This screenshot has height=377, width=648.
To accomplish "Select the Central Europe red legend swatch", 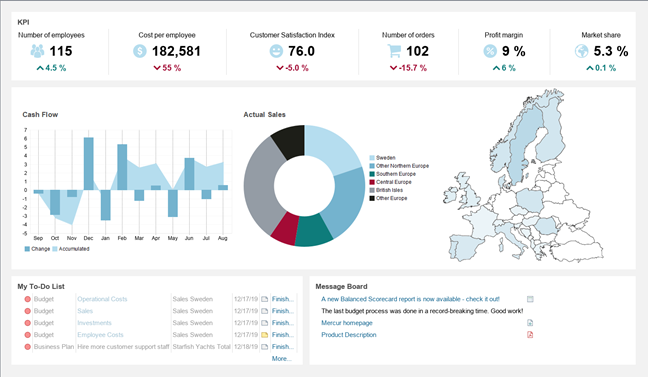I will (x=372, y=182).
